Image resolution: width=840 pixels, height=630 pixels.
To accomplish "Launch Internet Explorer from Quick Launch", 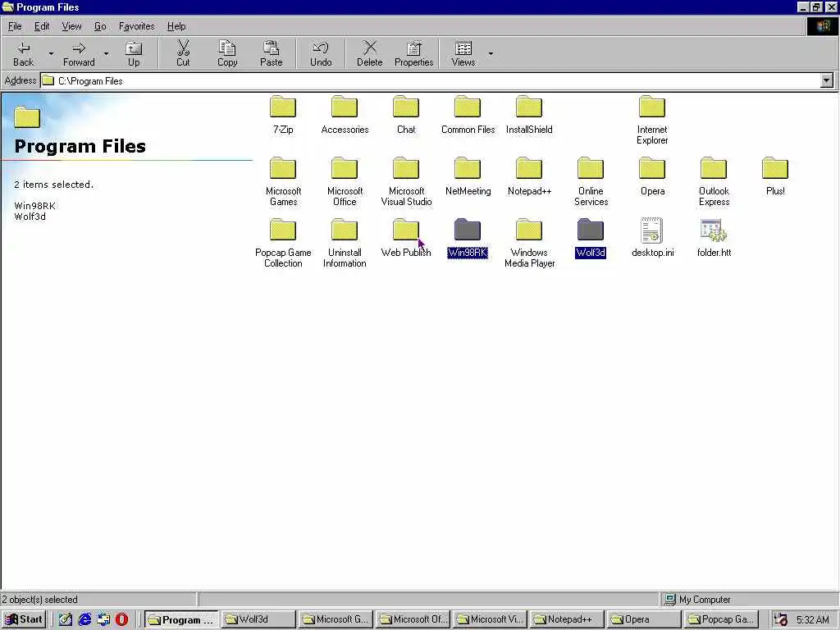I will coord(84,619).
